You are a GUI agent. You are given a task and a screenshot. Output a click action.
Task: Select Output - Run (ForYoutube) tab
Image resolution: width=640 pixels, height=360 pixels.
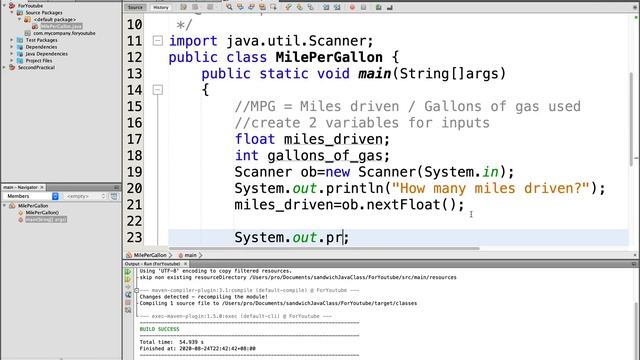[x=152, y=264]
